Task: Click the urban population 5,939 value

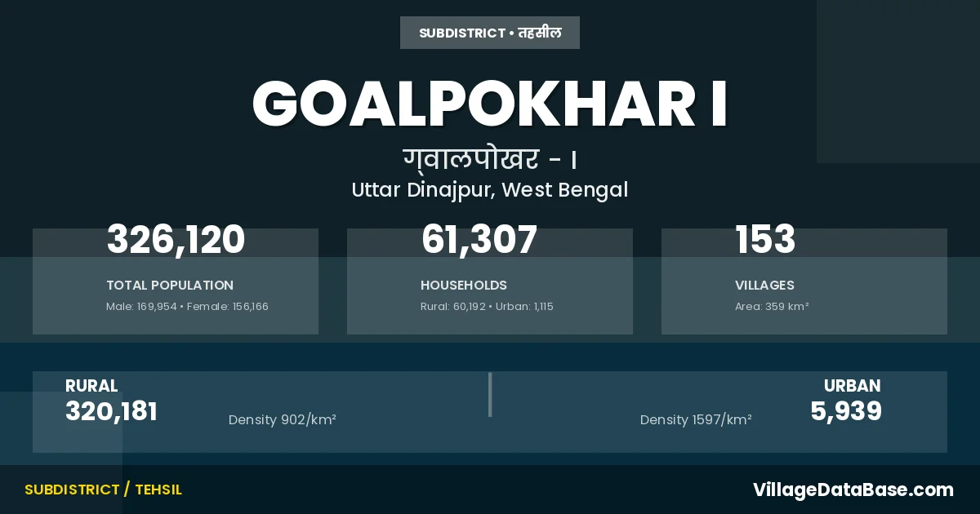Action: [x=846, y=412]
